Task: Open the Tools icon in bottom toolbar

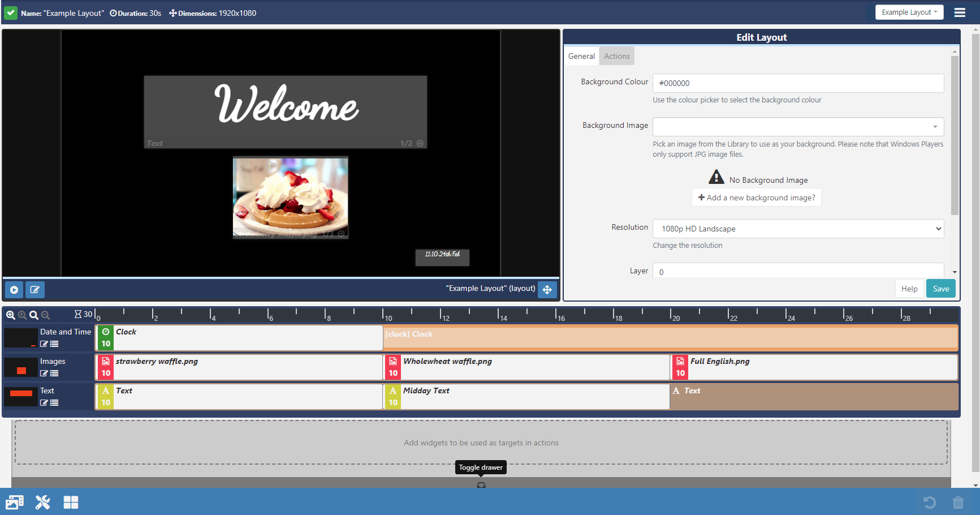Action: click(42, 502)
